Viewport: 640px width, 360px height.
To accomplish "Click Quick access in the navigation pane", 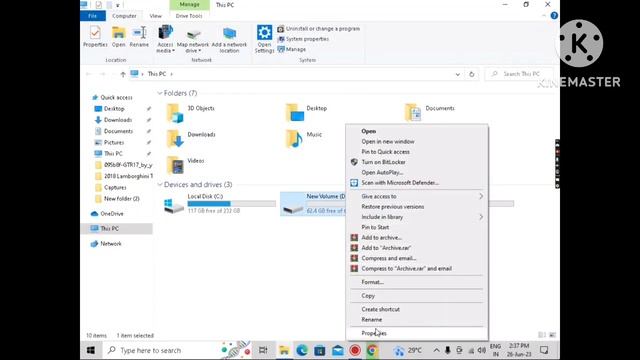I will 116,98.
